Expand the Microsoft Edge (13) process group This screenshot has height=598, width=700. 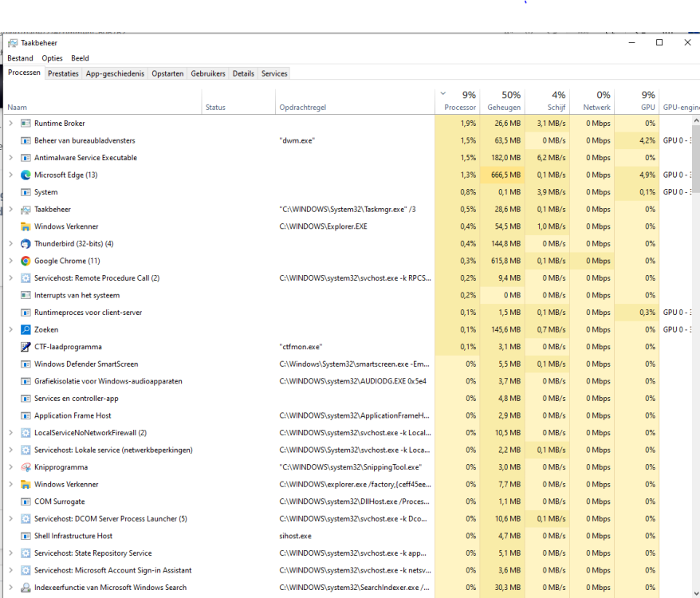pyautogui.click(x=10, y=175)
